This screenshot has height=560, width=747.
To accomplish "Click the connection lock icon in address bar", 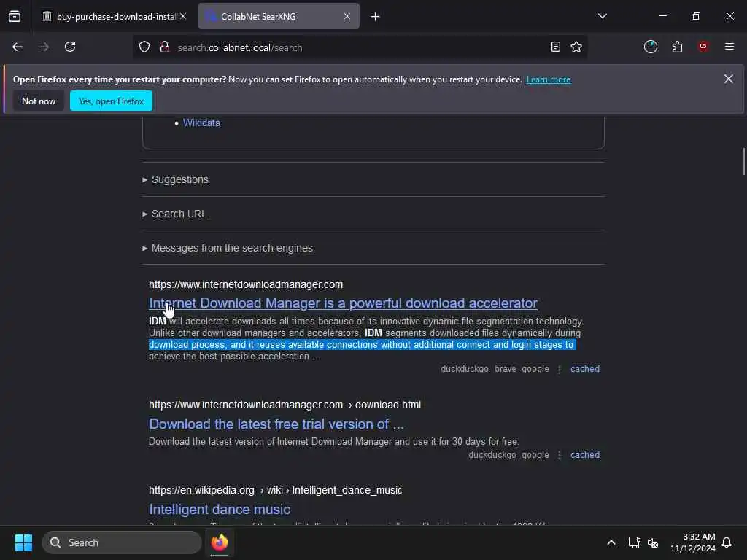I will pyautogui.click(x=165, y=47).
